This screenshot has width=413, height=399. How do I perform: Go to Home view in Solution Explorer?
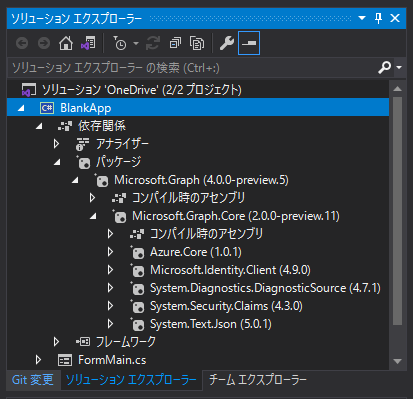66,43
